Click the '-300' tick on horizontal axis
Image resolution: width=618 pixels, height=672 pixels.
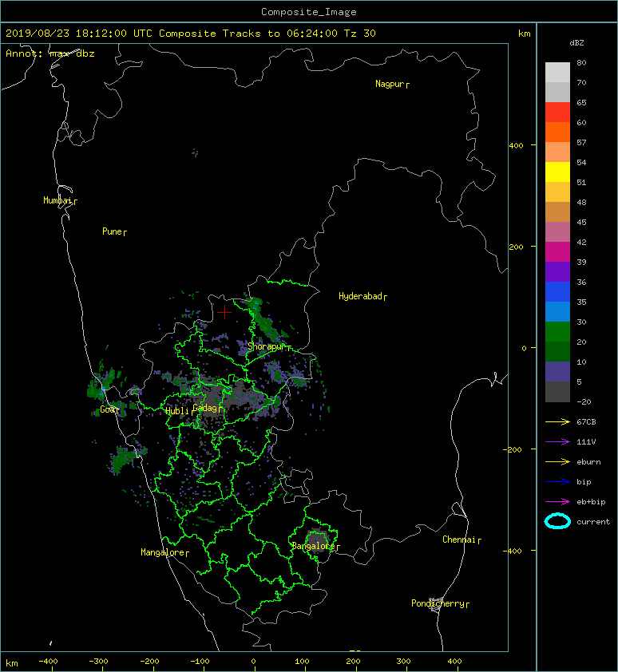[99, 662]
